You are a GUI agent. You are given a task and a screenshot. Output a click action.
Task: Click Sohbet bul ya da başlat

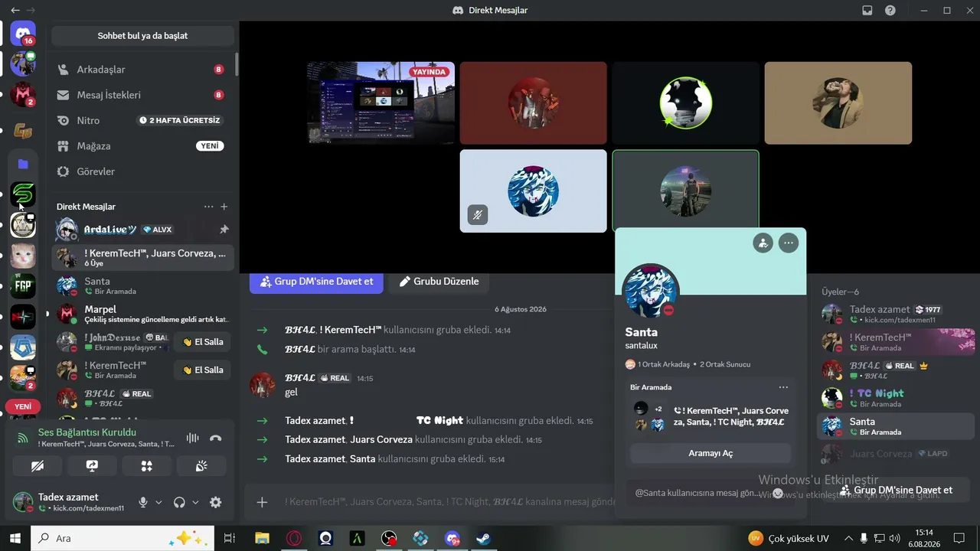(x=142, y=36)
